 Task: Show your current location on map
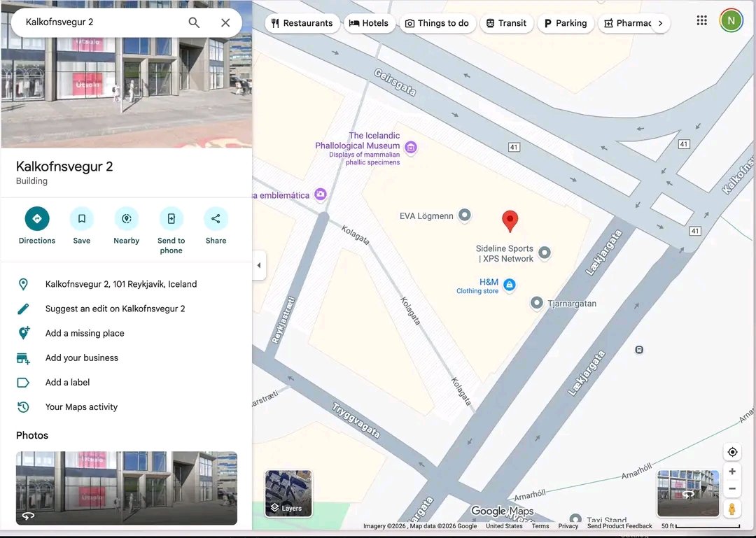732,452
